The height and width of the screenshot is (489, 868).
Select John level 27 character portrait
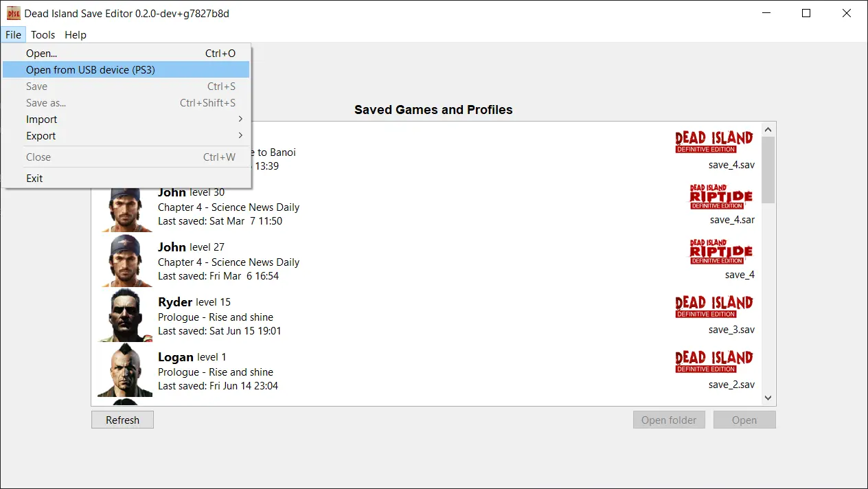click(125, 261)
